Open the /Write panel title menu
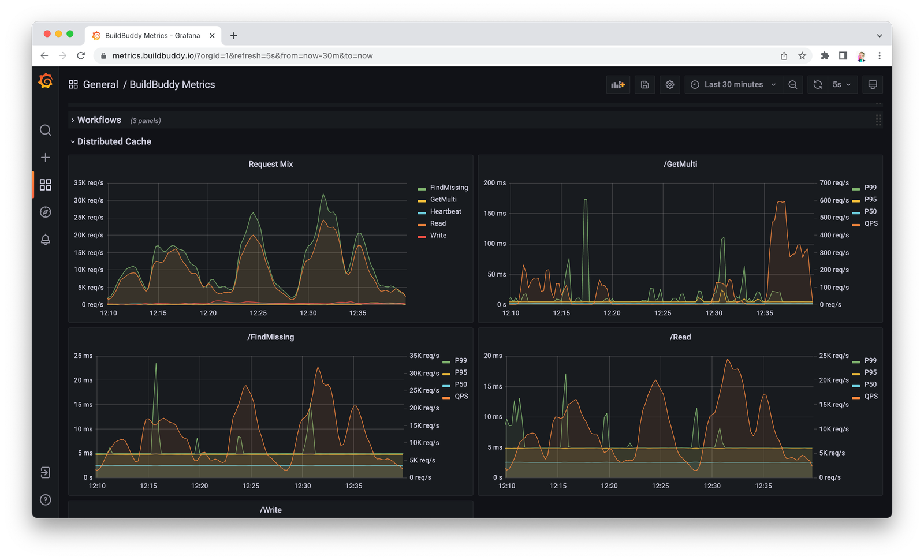This screenshot has width=924, height=560. pos(271,510)
